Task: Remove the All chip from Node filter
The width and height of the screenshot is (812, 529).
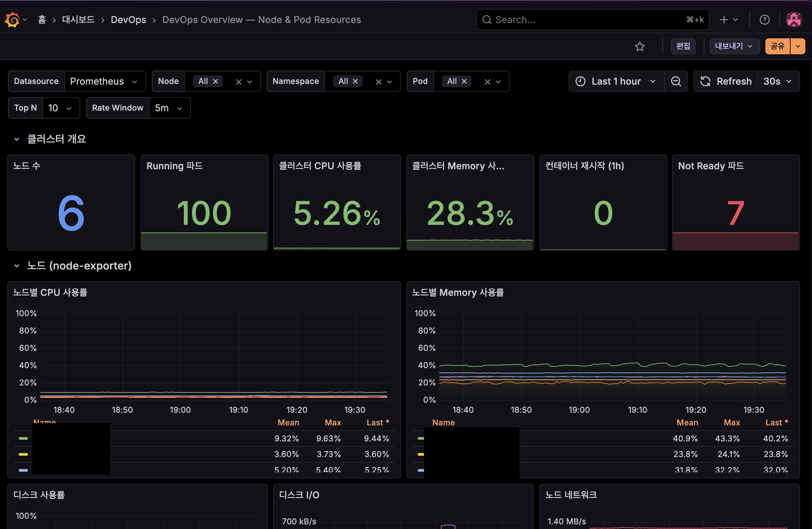Action: [215, 81]
